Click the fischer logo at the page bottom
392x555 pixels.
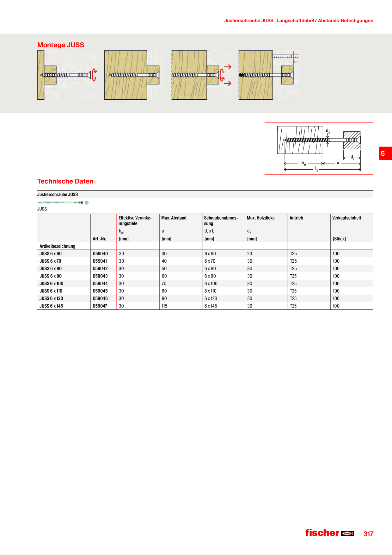tap(329, 533)
